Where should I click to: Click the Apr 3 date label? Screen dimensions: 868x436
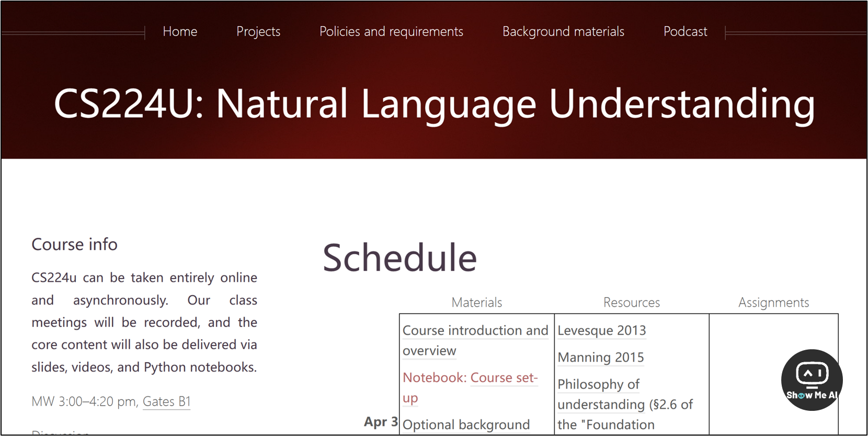click(x=381, y=422)
